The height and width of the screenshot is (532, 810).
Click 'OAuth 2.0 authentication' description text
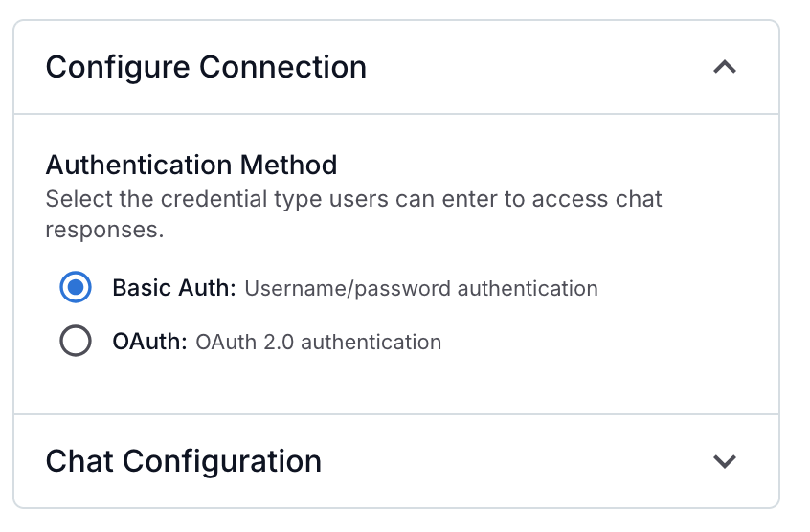tap(319, 343)
